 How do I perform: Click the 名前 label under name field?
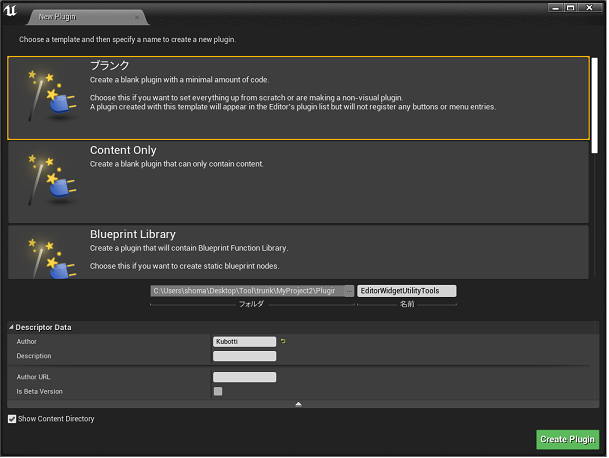coord(408,305)
